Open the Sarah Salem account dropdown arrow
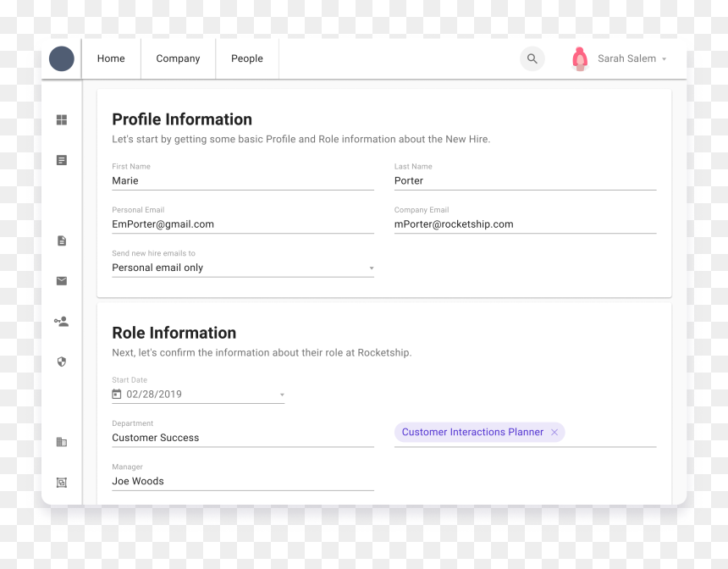Screen dimensions: 728x569 tap(664, 59)
